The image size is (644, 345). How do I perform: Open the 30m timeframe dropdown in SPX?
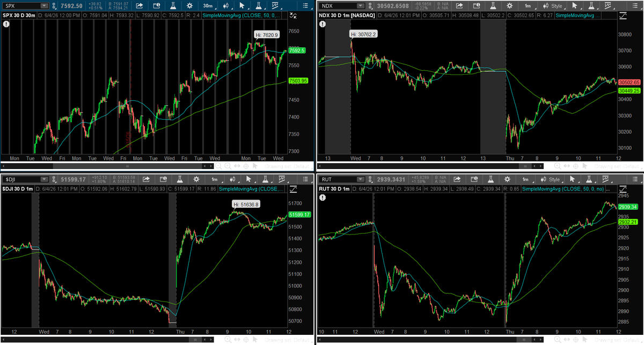tap(208, 6)
